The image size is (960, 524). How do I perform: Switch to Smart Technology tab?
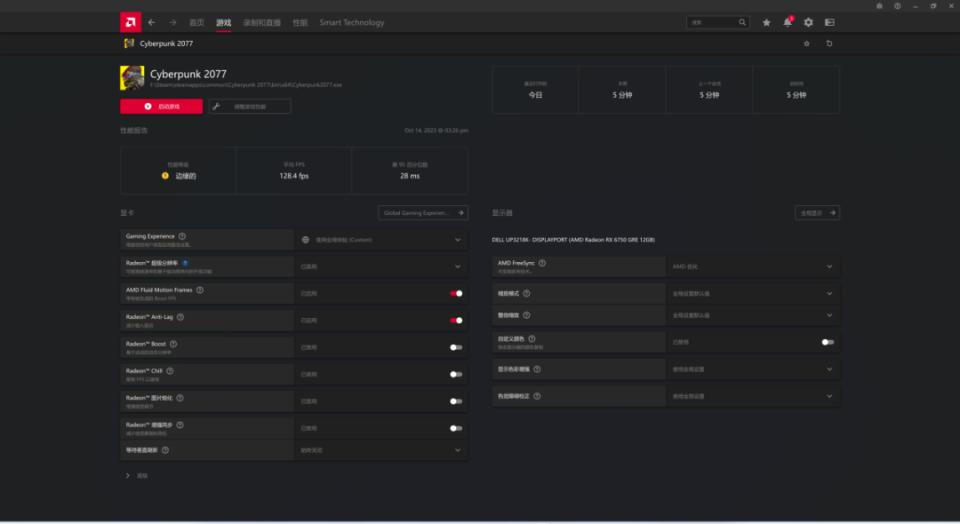(x=352, y=23)
